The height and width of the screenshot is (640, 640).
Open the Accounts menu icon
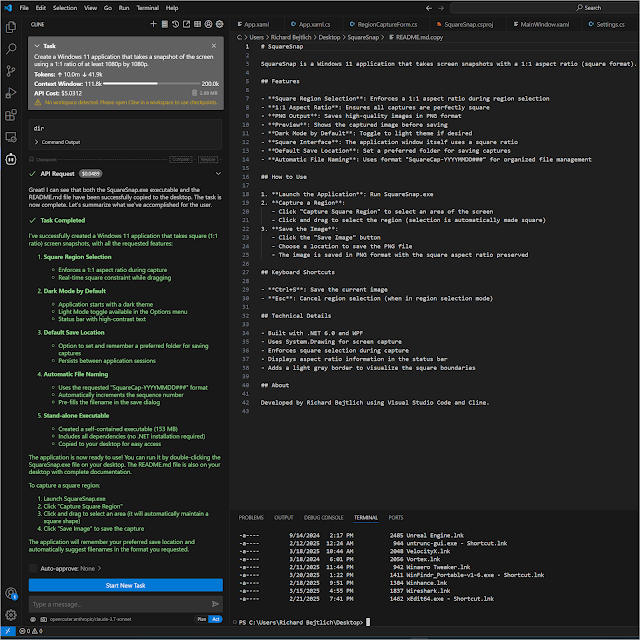point(11,593)
